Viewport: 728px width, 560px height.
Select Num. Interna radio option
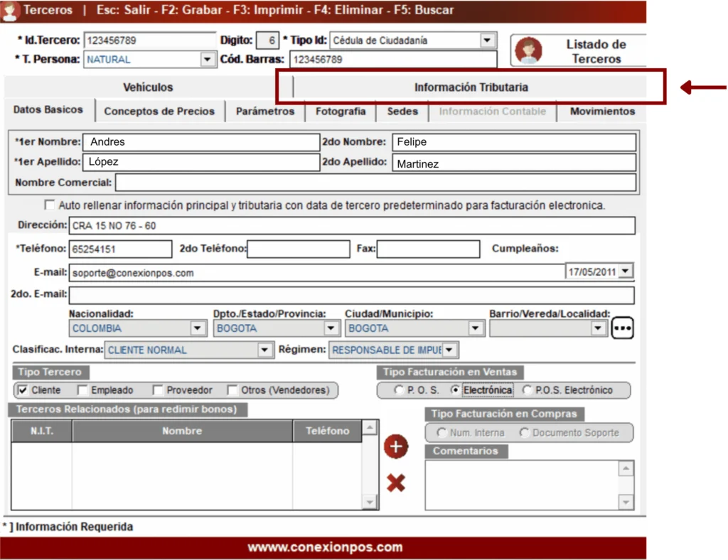pyautogui.click(x=441, y=432)
